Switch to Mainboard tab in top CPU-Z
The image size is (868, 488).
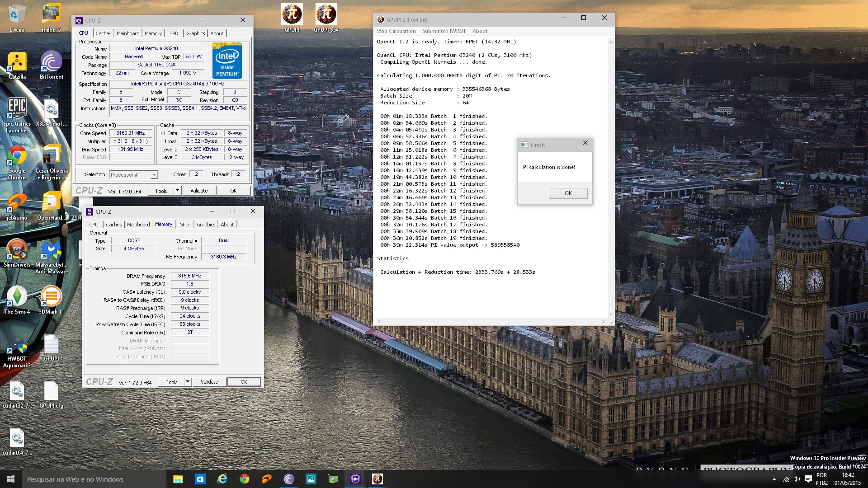click(x=128, y=33)
